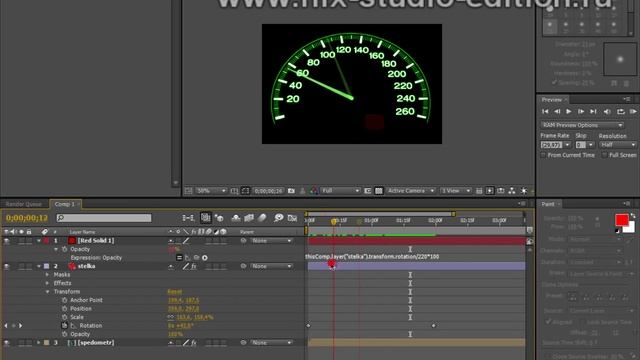640x360 pixels.
Task: Enable the From Current Time checkbox
Action: [x=543, y=155]
